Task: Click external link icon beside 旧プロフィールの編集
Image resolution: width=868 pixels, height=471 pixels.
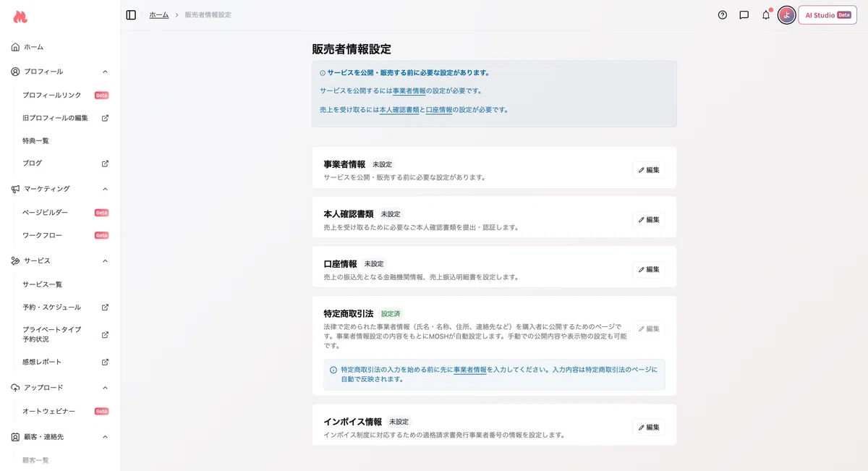Action: [x=105, y=118]
